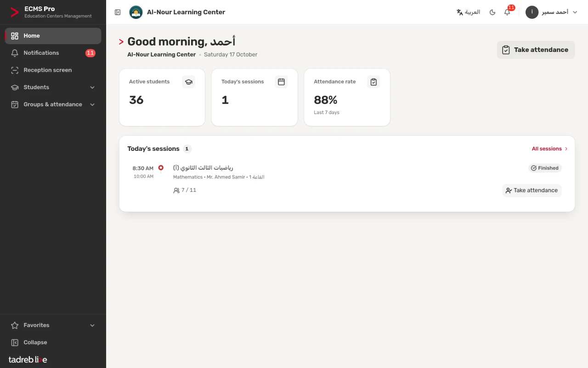Open Reception screen in sidebar

pyautogui.click(x=53, y=70)
